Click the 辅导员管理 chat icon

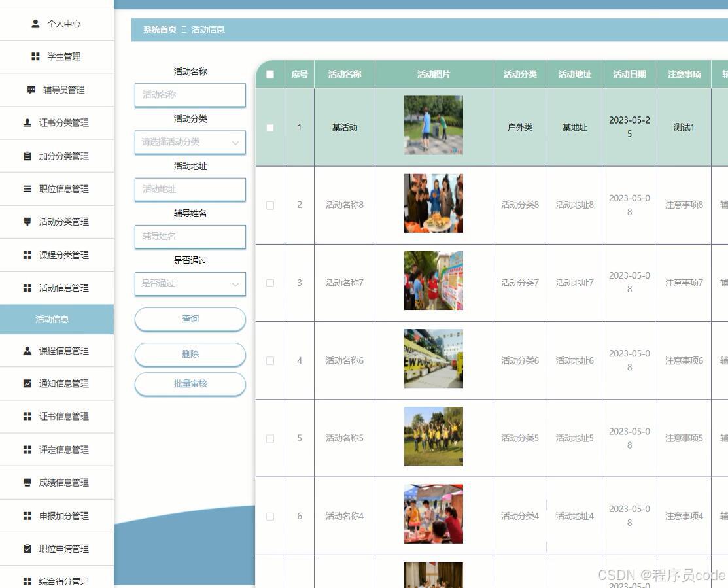point(31,90)
